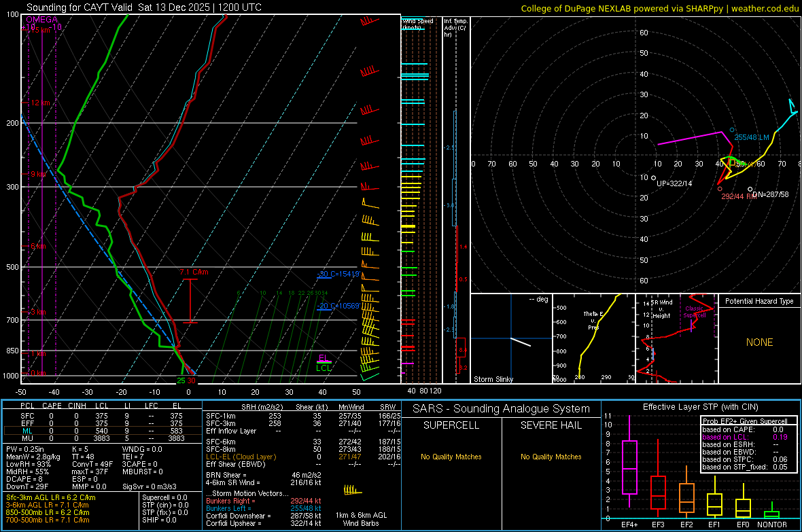This screenshot has width=802, height=532.
Task: Click "No Quality Matches" under SEVERE HAIL
Action: tap(551, 457)
